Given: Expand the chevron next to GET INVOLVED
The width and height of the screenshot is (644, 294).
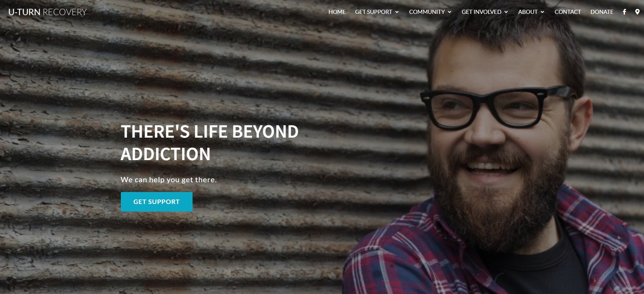Looking at the screenshot, I should pos(506,12).
